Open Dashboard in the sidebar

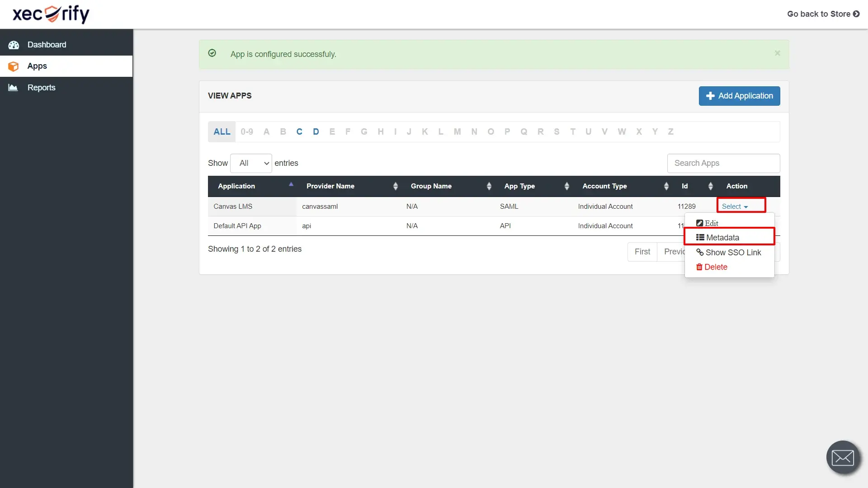coord(66,45)
